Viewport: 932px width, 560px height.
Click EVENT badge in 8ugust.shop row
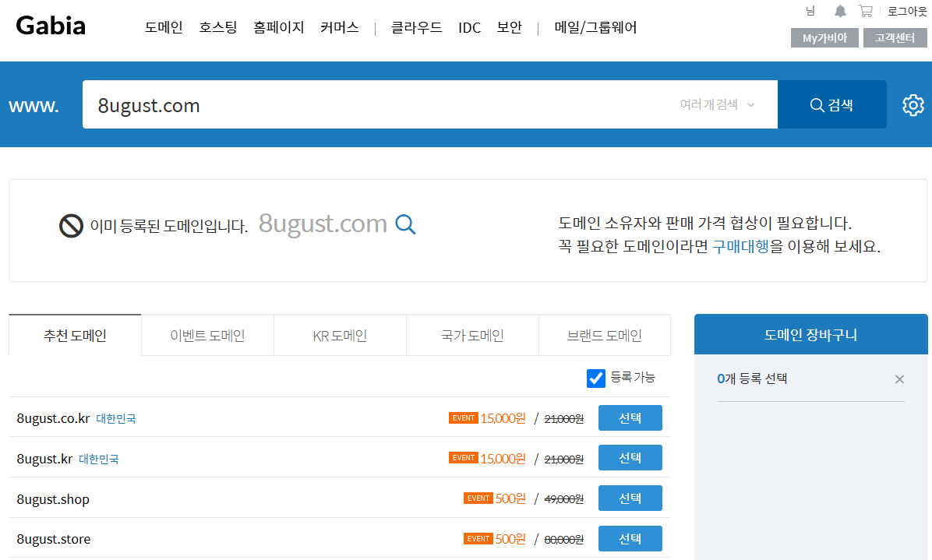click(x=478, y=498)
